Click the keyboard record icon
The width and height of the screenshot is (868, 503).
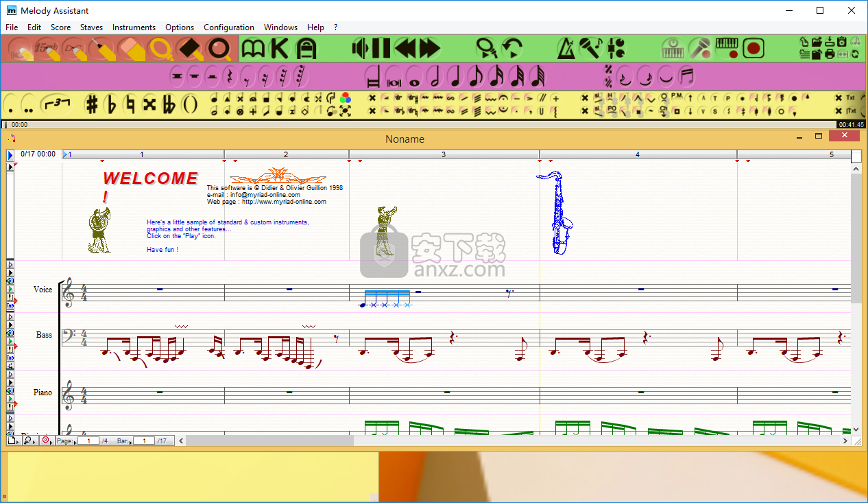click(727, 49)
